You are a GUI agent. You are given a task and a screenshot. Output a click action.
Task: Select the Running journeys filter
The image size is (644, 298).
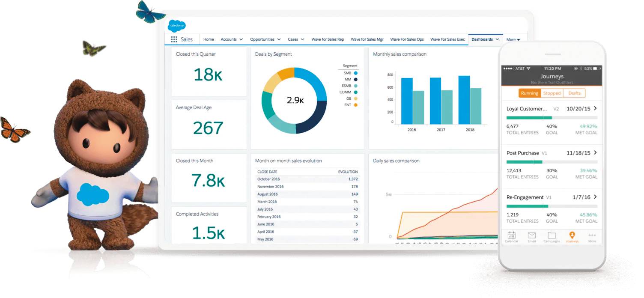coord(530,93)
